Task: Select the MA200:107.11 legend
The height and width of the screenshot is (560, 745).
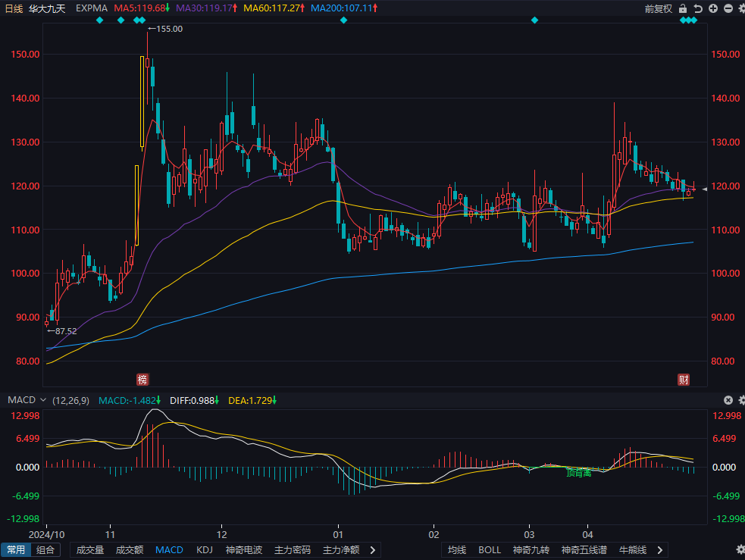Action: pos(344,8)
